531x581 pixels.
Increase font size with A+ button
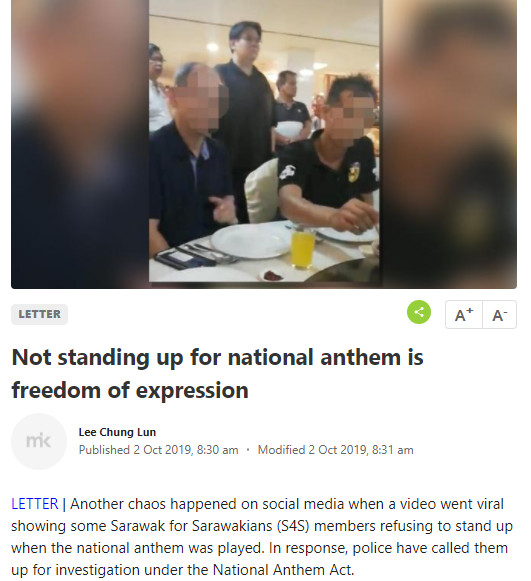tap(464, 315)
